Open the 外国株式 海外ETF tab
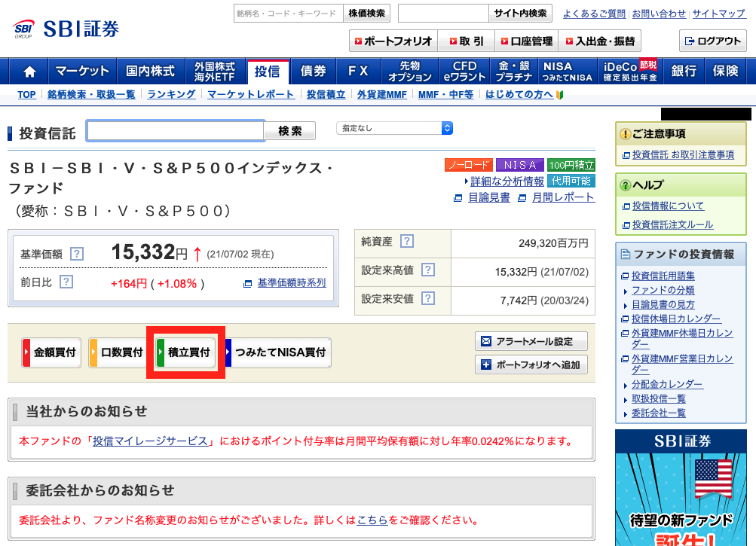Screen dimensions: 756x546 [215, 72]
